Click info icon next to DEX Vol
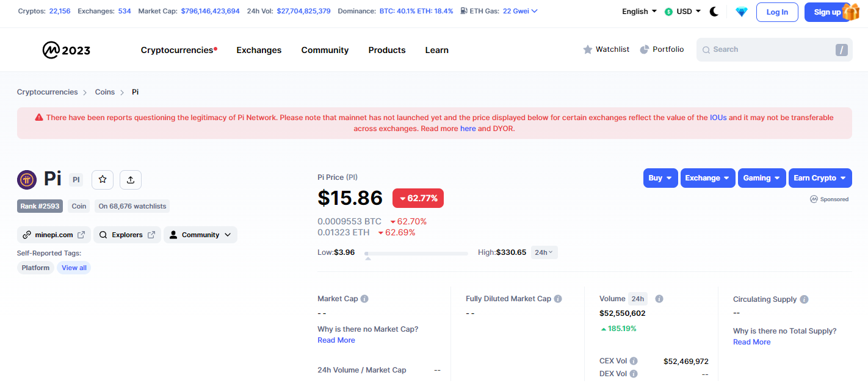This screenshot has height=389, width=868. 634,374
